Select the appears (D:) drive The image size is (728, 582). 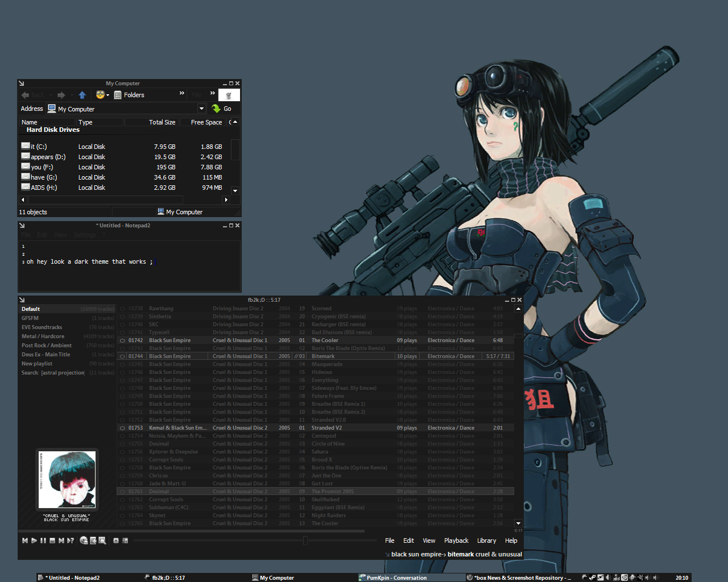[43, 157]
